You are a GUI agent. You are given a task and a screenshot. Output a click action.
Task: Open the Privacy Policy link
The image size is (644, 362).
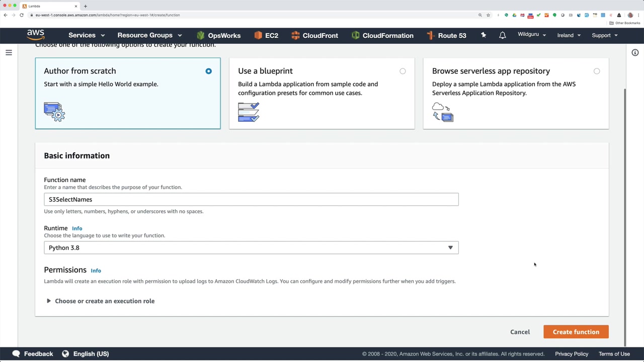coord(572,354)
